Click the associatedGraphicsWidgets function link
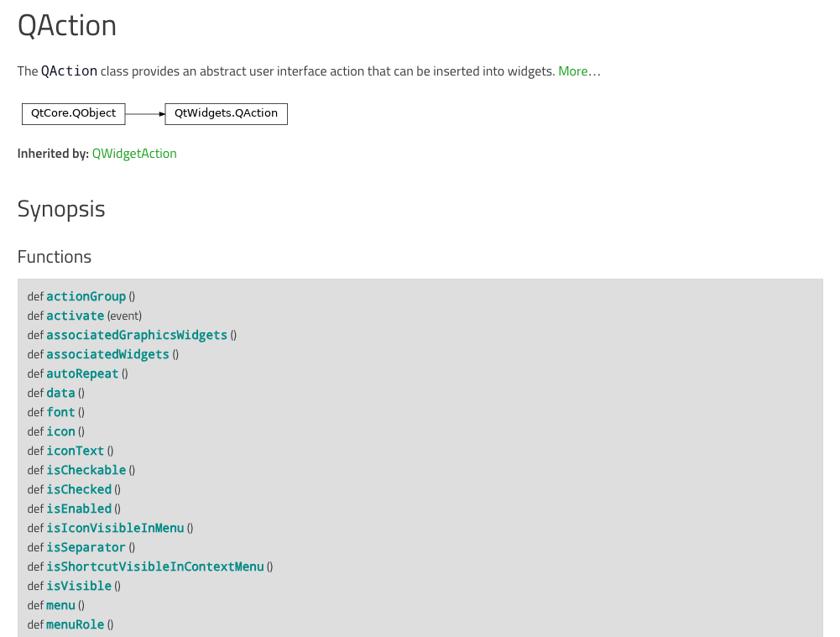Viewport: 840px width, 637px height. click(137, 335)
